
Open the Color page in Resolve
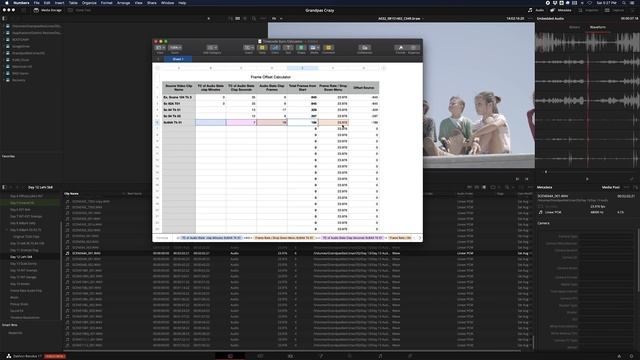[350, 356]
